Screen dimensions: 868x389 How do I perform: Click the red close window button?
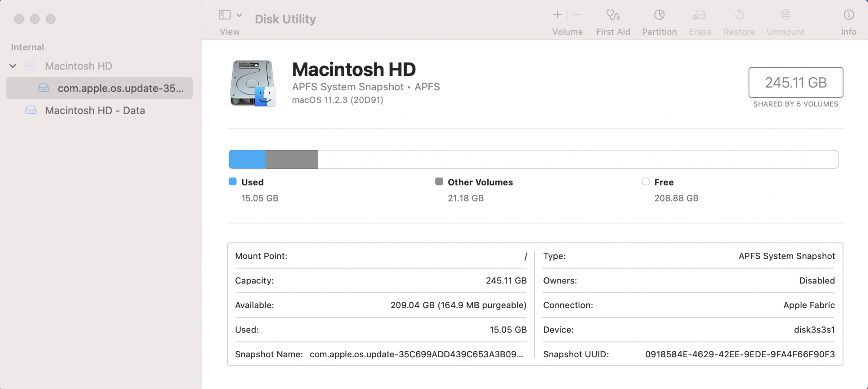tap(19, 19)
